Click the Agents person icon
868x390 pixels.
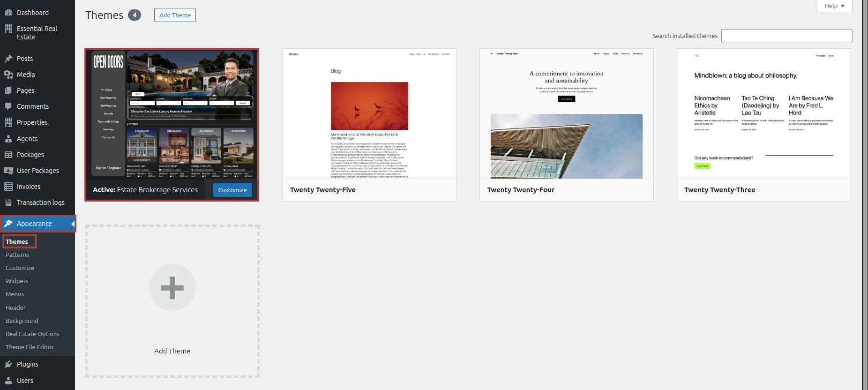[x=8, y=139]
